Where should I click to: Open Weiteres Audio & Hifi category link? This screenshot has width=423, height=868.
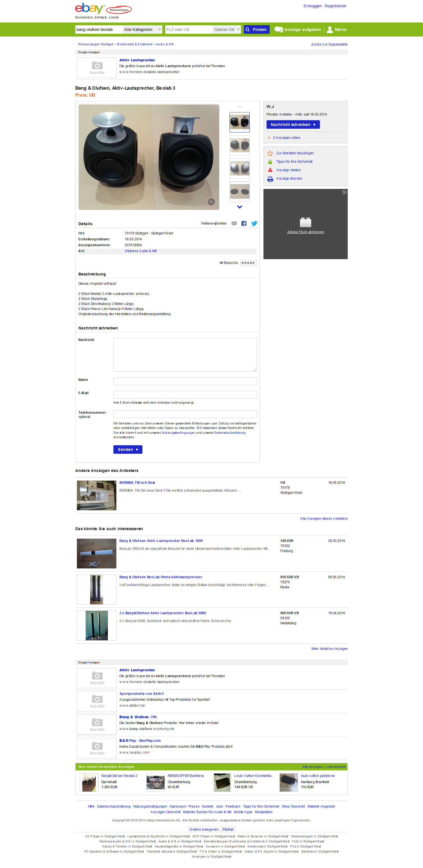(141, 251)
